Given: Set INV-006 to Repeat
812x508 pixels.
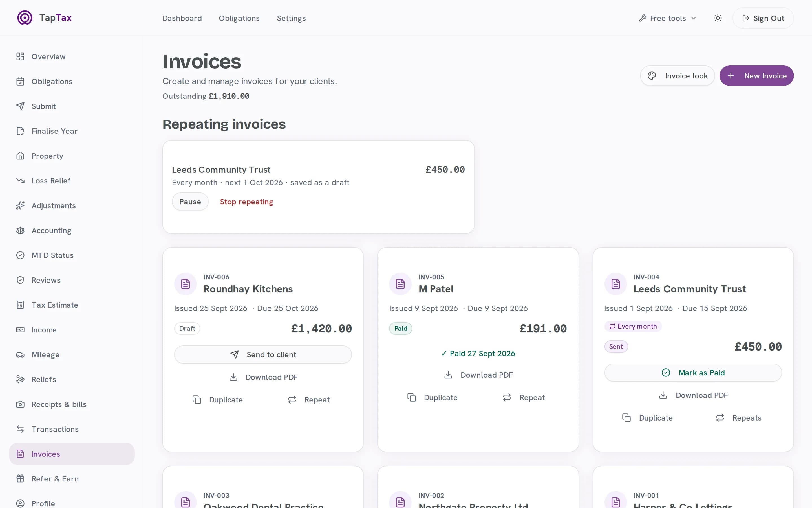Looking at the screenshot, I should pyautogui.click(x=309, y=400).
